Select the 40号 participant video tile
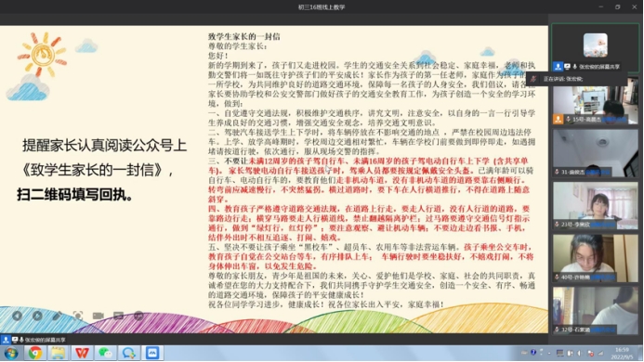The height and width of the screenshot is (362, 644). click(x=595, y=258)
